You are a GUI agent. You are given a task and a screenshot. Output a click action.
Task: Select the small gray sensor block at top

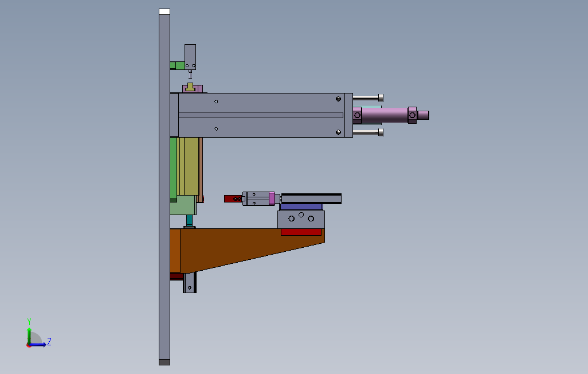point(190,57)
